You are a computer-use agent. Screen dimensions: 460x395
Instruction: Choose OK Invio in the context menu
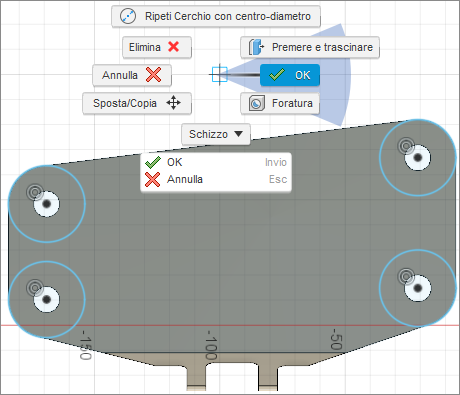point(216,162)
